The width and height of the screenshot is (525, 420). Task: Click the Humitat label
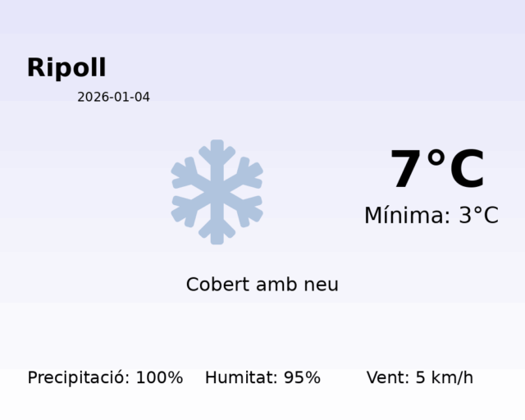tap(240, 378)
